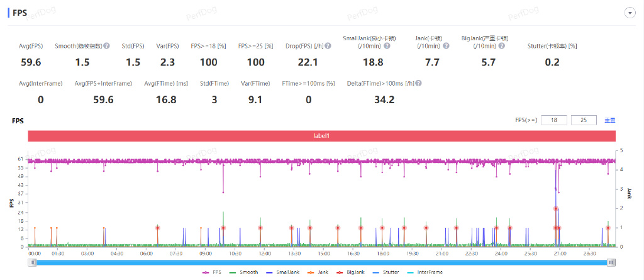The width and height of the screenshot is (644, 280).
Task: Toggle the Smooth series in the legend
Action: [x=243, y=272]
